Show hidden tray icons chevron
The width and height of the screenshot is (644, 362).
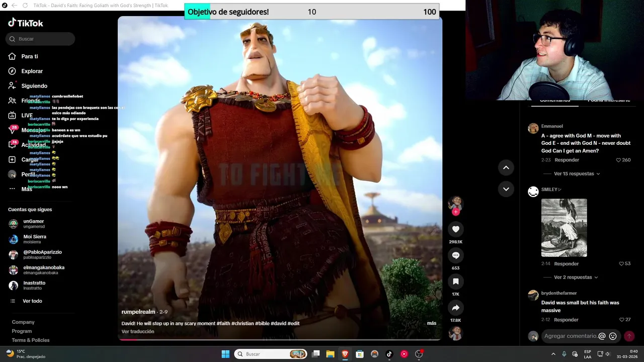[553, 354]
